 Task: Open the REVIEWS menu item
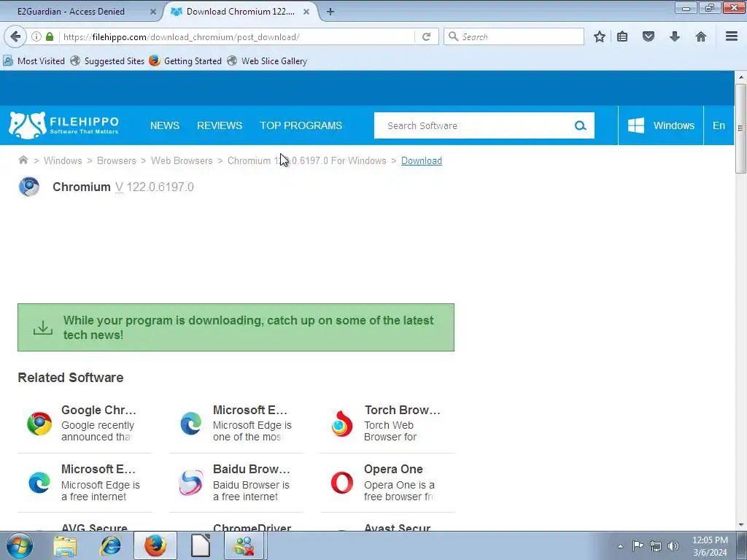(x=220, y=125)
